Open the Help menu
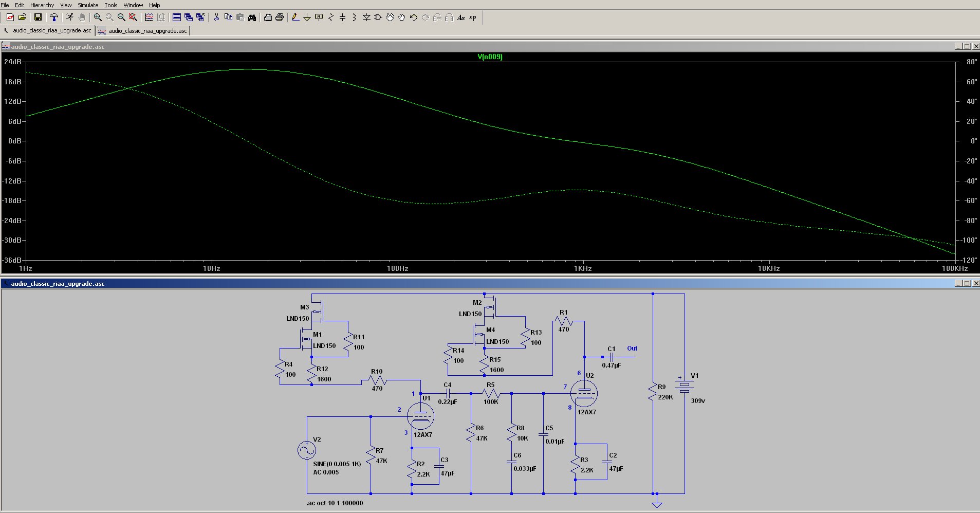980x513 pixels. click(155, 5)
